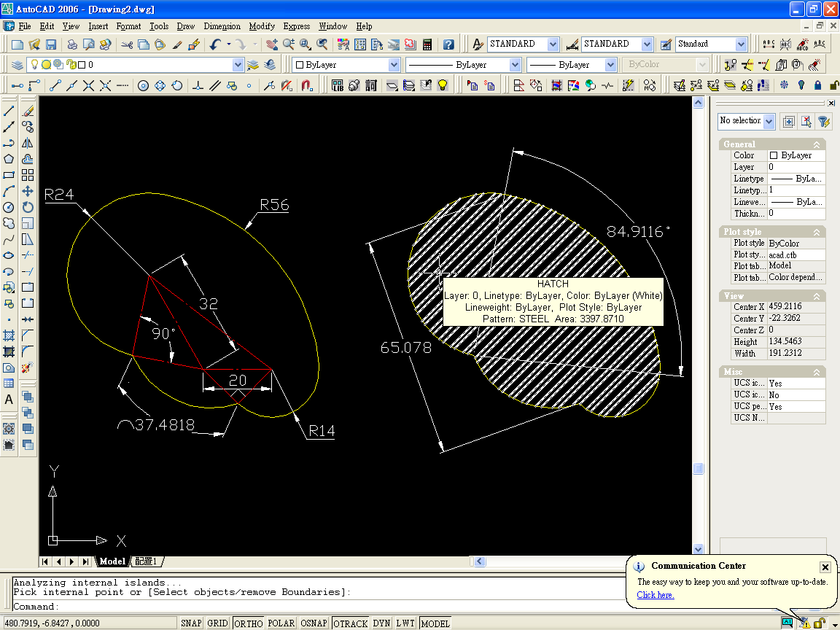Select the Rotate modify tool
This screenshot has width=840, height=630.
[x=28, y=207]
